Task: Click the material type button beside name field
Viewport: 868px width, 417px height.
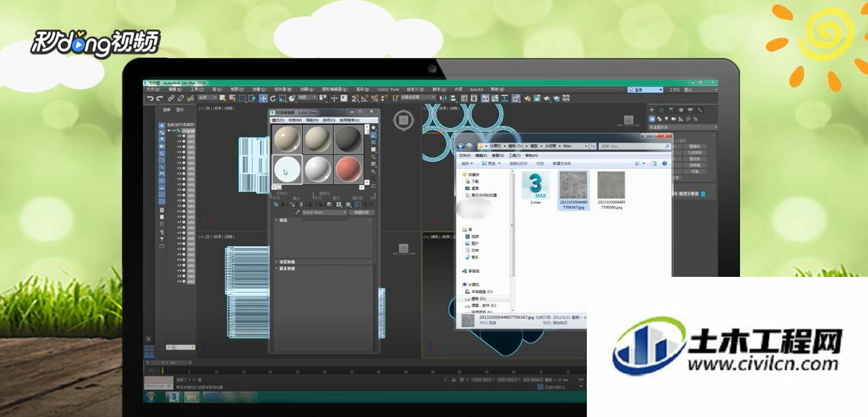Action: click(x=361, y=212)
